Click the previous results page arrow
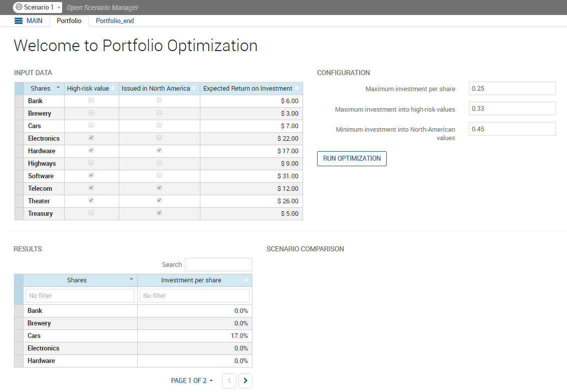This screenshot has width=567, height=392. click(x=229, y=381)
